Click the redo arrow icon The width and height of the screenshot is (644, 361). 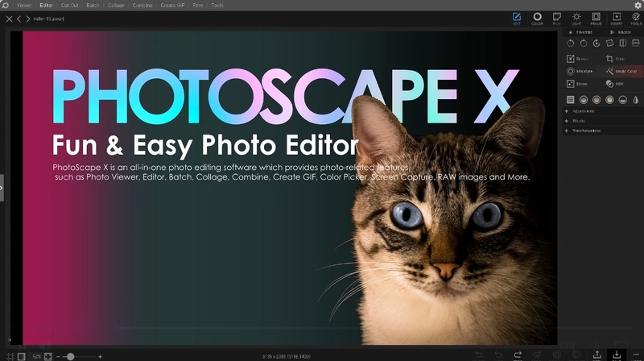[518, 355]
